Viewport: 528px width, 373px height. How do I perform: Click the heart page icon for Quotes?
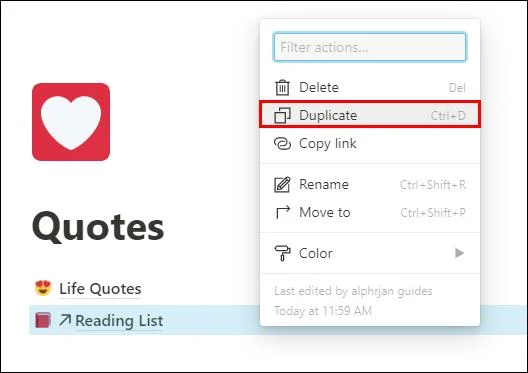[x=71, y=122]
